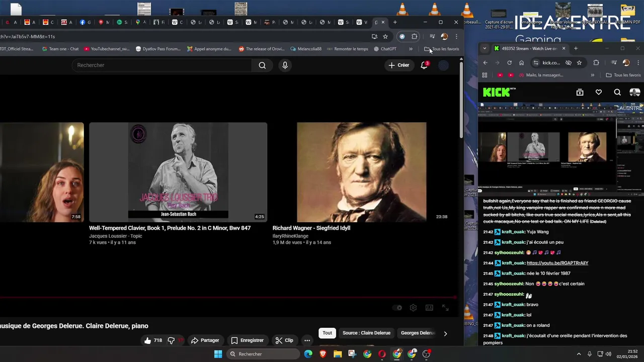Expand more bookmarks chevron in Kick window
The image size is (644, 362).
click(592, 75)
